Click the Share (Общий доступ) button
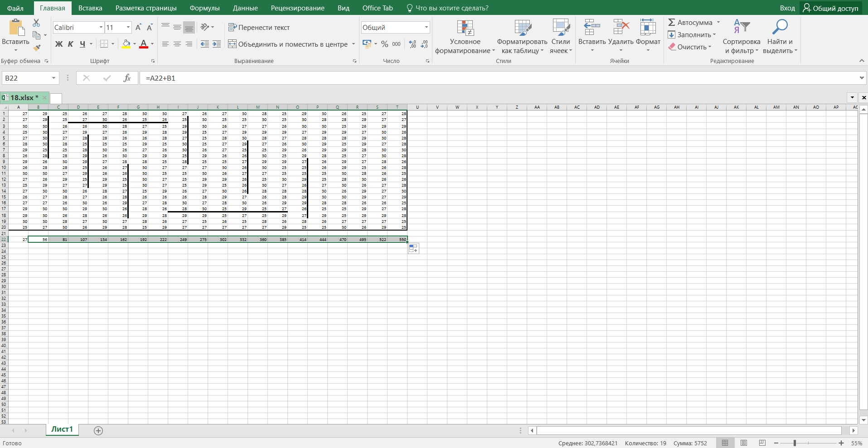The height and width of the screenshot is (448, 868). 831,8
